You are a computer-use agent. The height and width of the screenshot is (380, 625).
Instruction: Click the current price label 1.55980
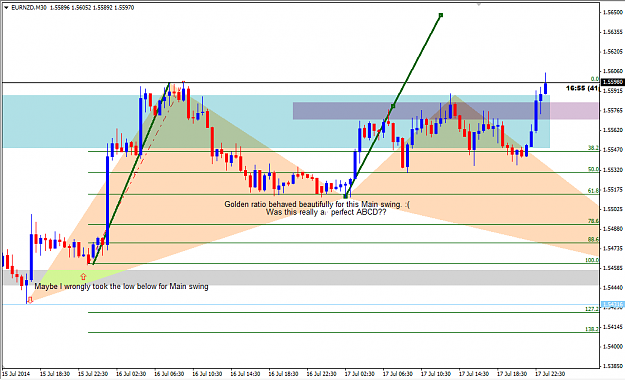click(x=613, y=82)
